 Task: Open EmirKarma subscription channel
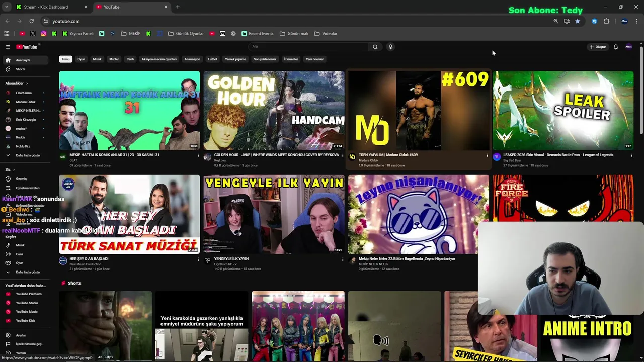click(x=25, y=93)
